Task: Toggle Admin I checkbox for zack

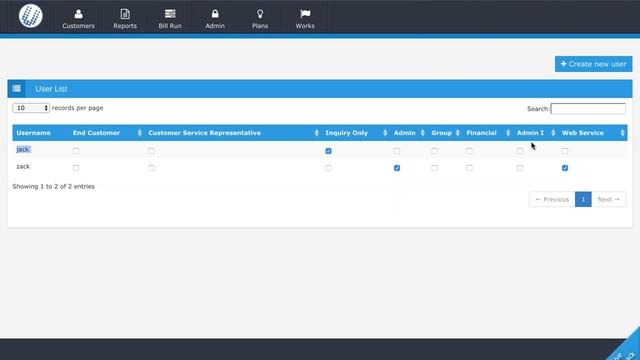Action: (520, 168)
